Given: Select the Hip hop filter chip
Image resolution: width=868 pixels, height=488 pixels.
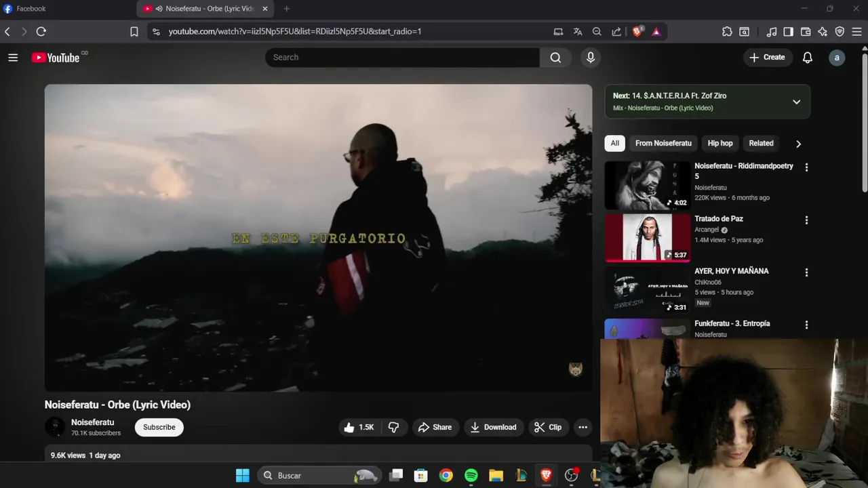Looking at the screenshot, I should (x=720, y=143).
